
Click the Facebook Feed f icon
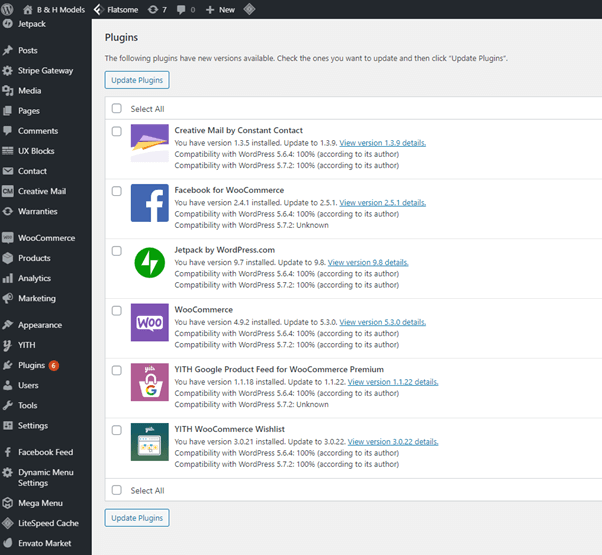point(8,452)
